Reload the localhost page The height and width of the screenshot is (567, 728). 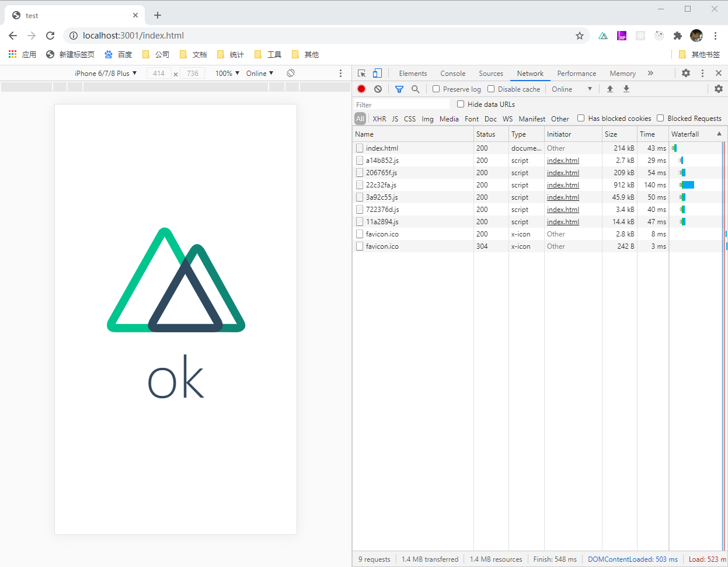click(50, 36)
